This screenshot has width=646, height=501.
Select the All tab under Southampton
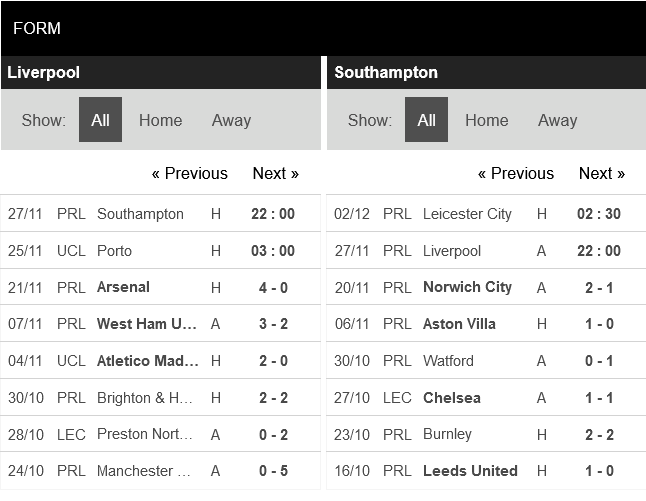point(426,120)
